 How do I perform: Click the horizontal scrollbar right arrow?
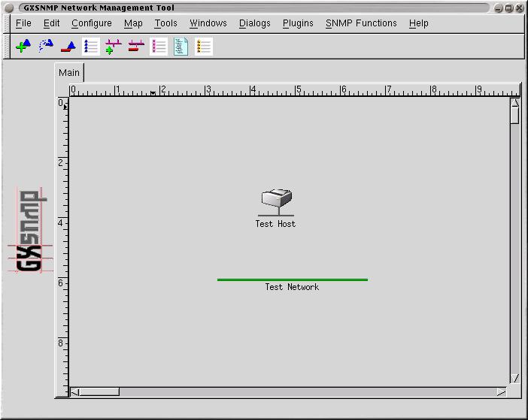[x=502, y=391]
